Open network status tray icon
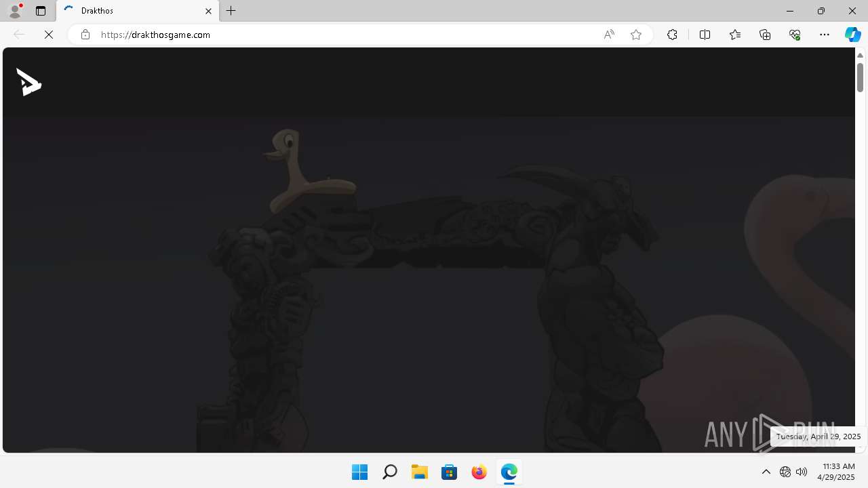The width and height of the screenshot is (868, 488). pos(785,472)
